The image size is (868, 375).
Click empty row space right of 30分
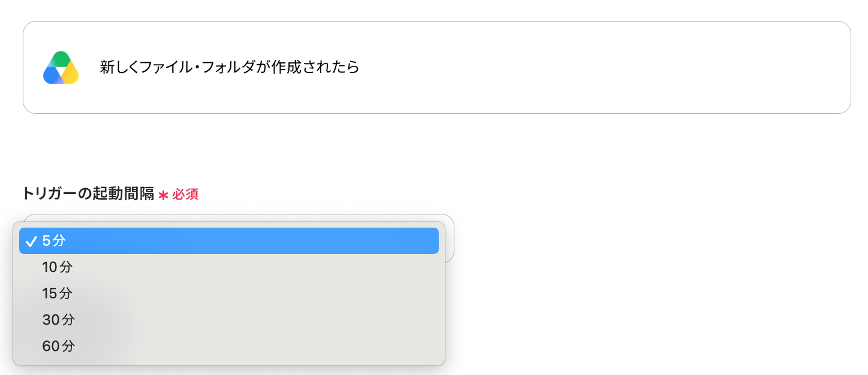click(258, 320)
